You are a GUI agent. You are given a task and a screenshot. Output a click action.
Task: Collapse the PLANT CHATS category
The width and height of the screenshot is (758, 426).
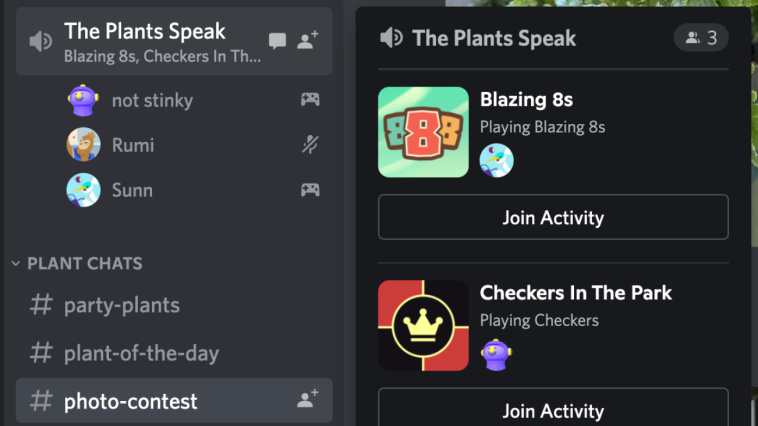click(x=77, y=264)
